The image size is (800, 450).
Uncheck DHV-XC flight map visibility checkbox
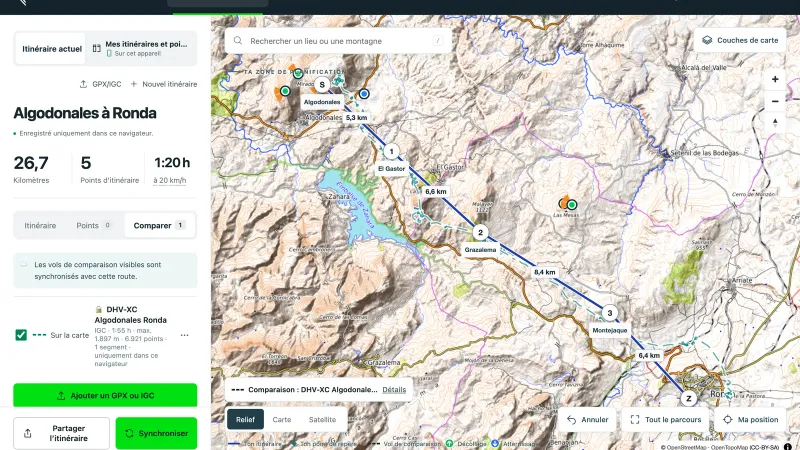[x=21, y=335]
